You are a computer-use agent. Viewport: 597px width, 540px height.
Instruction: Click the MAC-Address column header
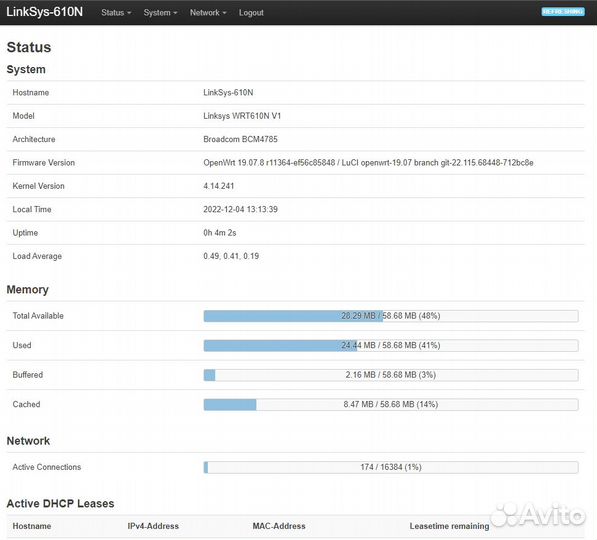coord(279,526)
